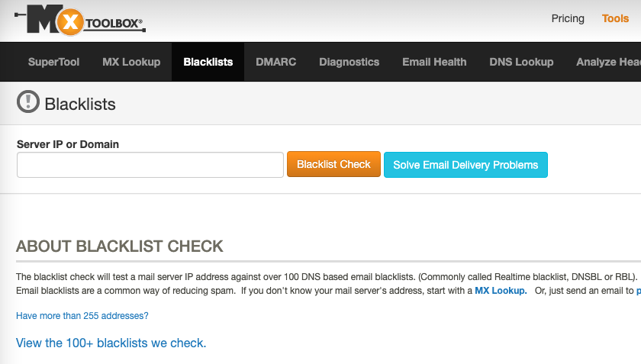Switch to the DNS Lookup tab
Image resolution: width=641 pixels, height=364 pixels.
(521, 62)
